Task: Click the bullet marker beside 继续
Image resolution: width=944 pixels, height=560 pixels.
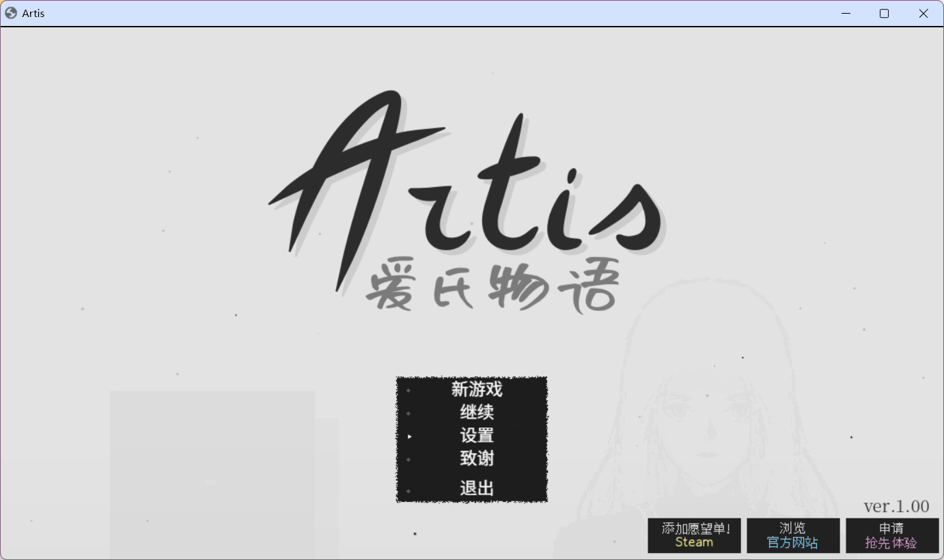Action: pos(408,414)
